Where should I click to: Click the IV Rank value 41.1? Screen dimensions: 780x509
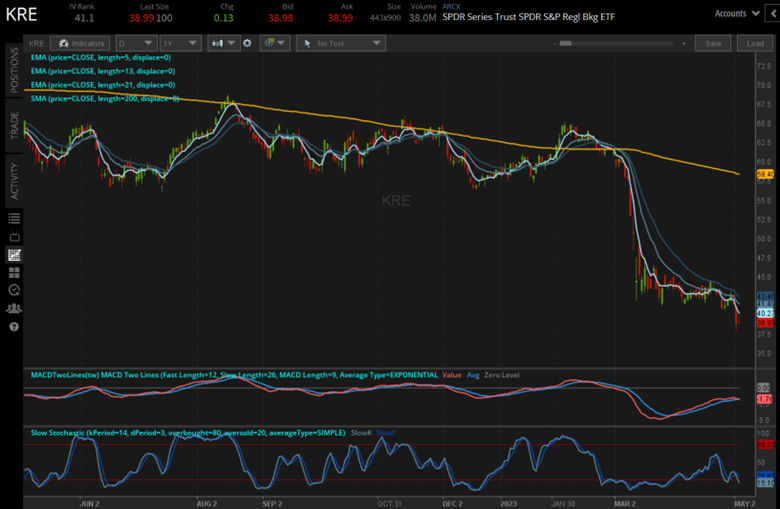point(84,18)
